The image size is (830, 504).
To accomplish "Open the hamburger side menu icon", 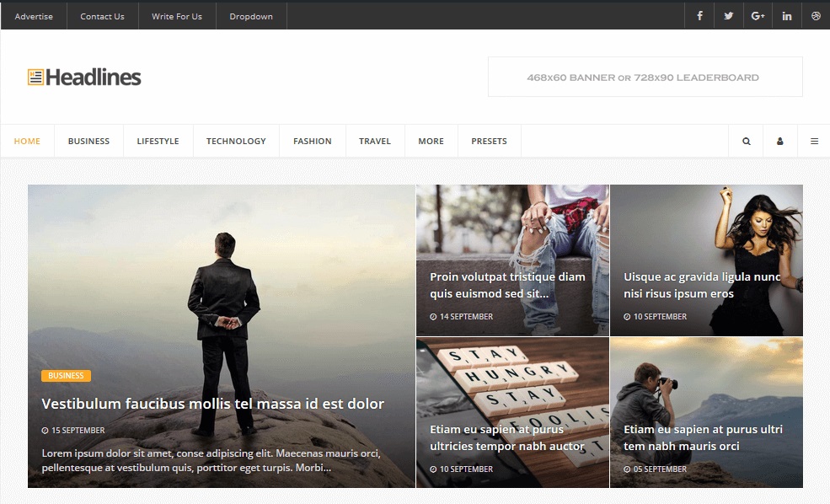I will (x=814, y=142).
